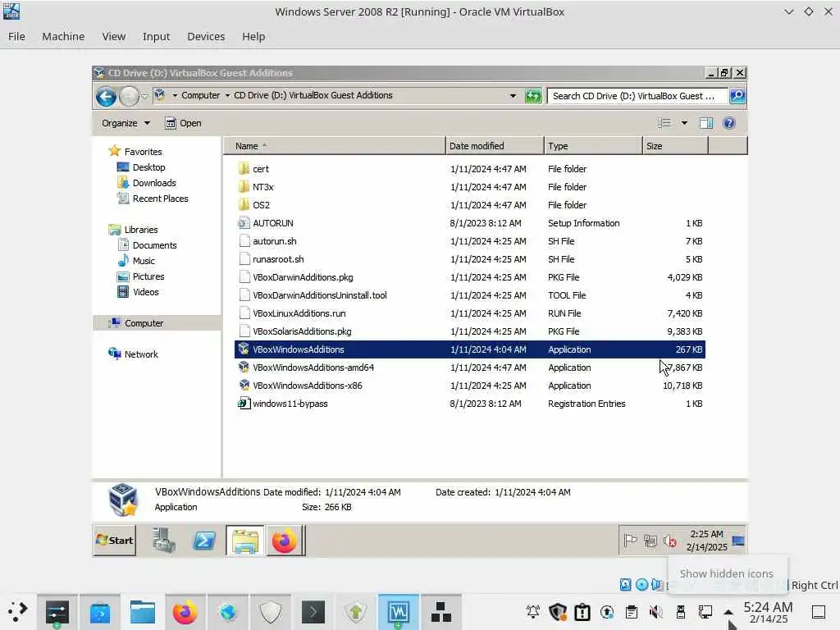Expand the address bar history dropdown

click(x=513, y=96)
